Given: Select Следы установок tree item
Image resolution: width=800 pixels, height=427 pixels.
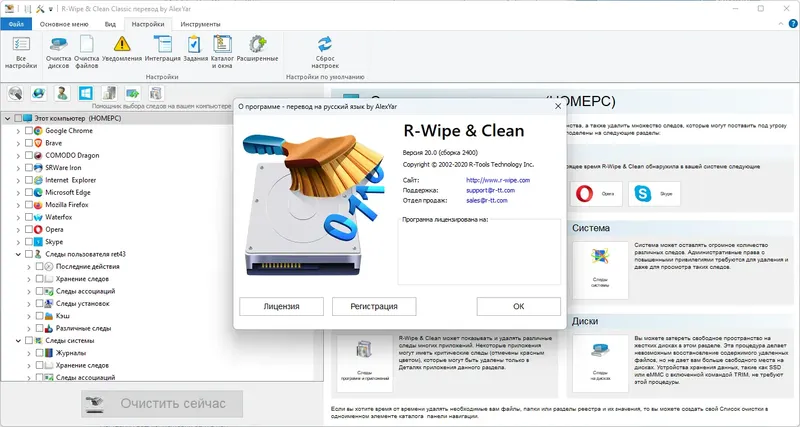Looking at the screenshot, I should [83, 304].
